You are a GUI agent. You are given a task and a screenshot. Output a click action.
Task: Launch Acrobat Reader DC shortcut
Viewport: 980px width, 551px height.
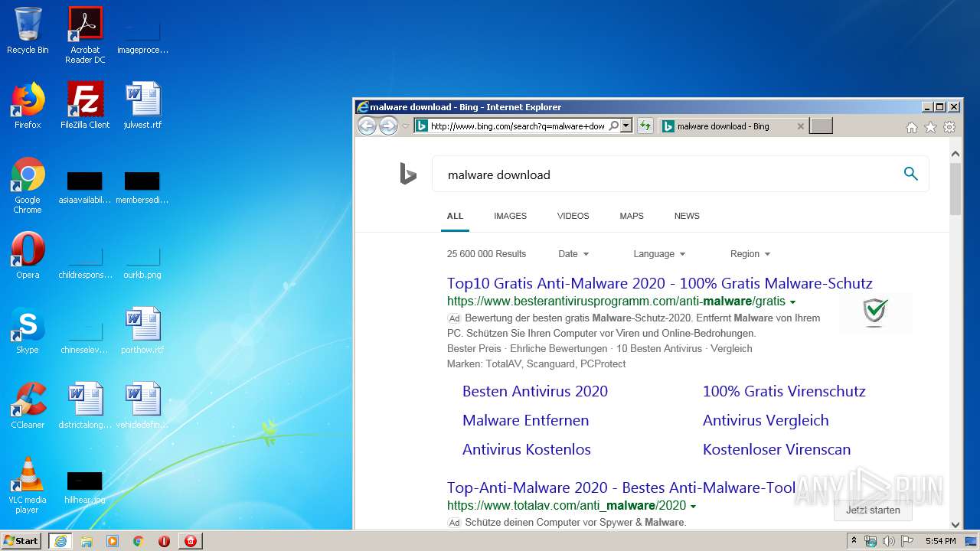[85, 34]
